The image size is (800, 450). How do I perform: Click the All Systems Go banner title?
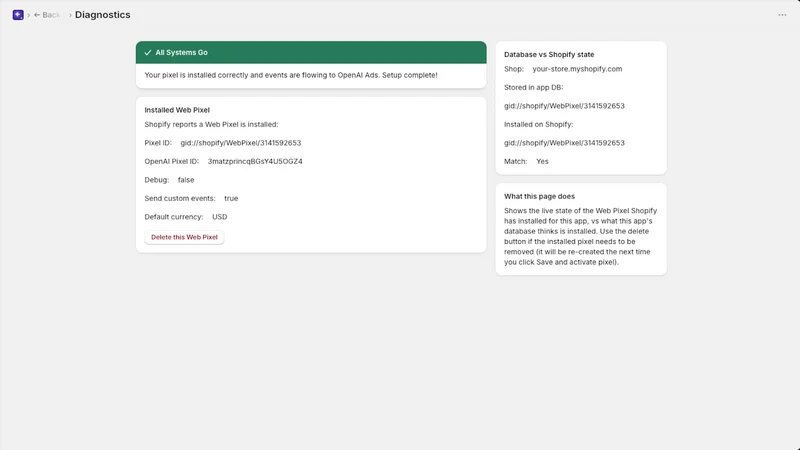tap(182, 53)
